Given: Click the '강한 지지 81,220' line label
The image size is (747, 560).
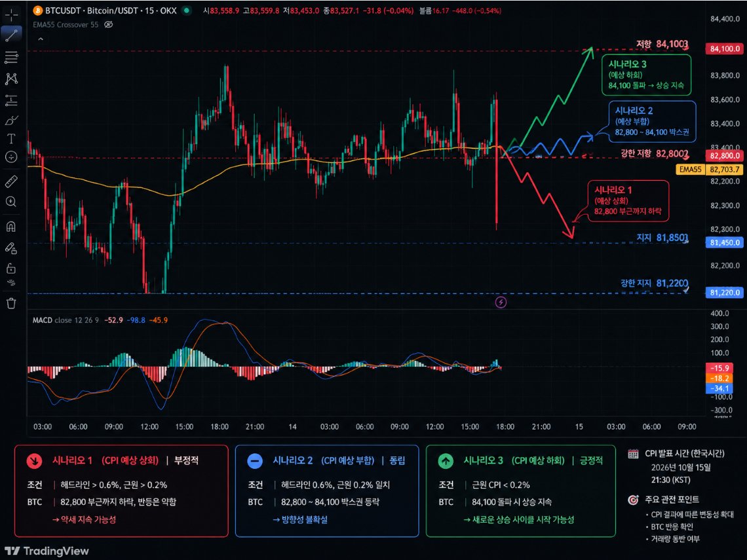Looking at the screenshot, I should 654,283.
